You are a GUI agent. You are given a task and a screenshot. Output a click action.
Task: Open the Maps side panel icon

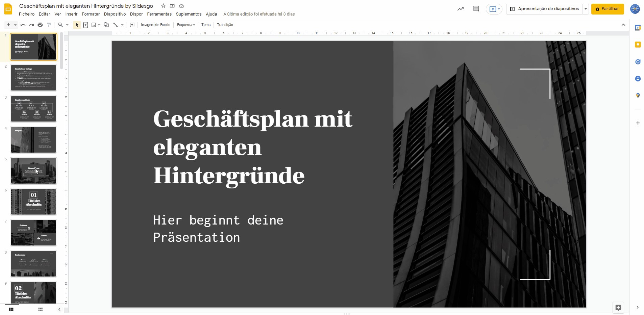638,96
